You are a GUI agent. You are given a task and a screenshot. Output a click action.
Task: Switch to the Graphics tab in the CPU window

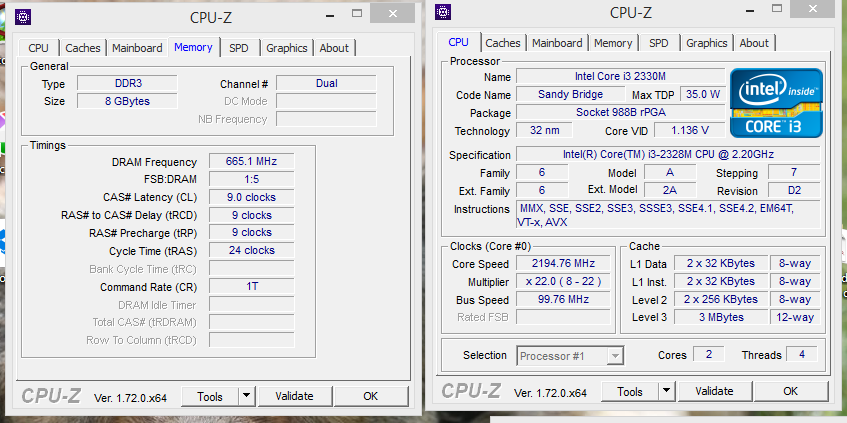707,43
